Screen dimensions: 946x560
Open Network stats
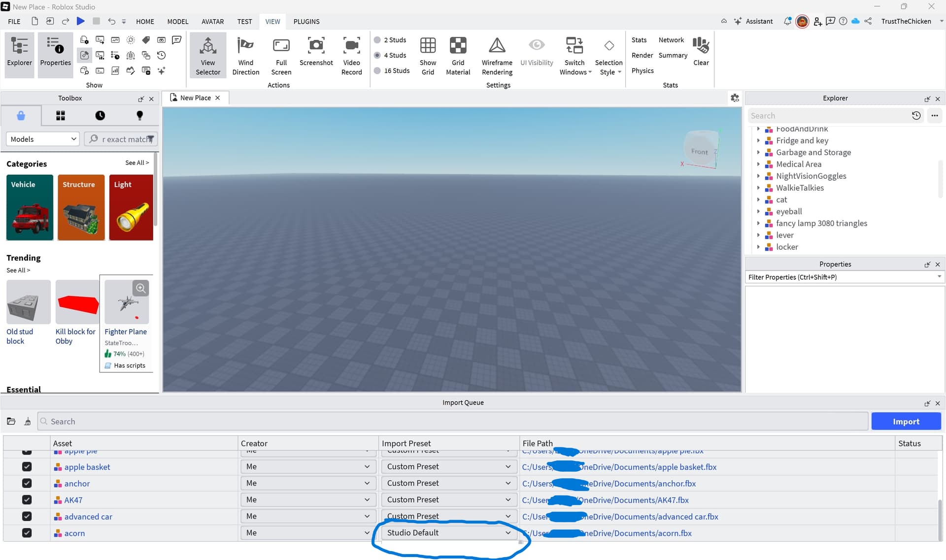point(671,40)
